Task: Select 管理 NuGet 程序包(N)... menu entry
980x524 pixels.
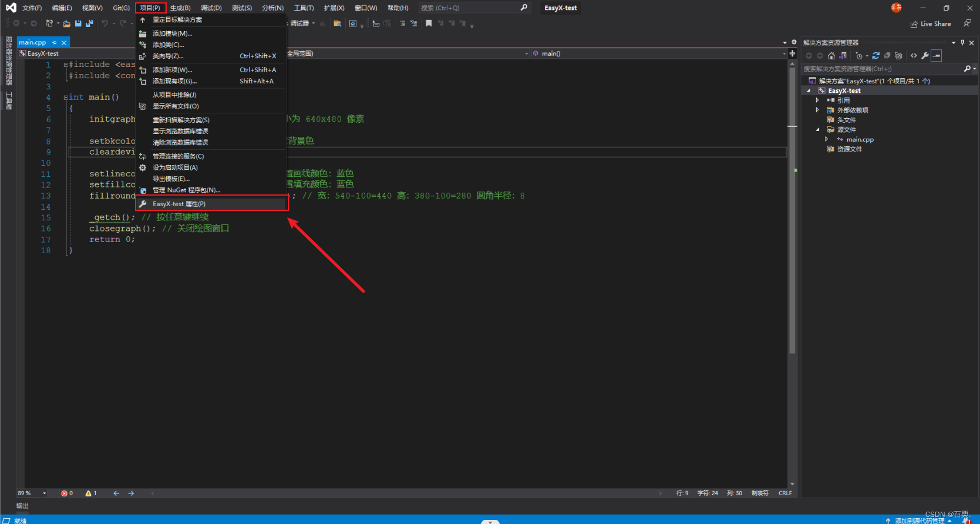Action: point(211,190)
